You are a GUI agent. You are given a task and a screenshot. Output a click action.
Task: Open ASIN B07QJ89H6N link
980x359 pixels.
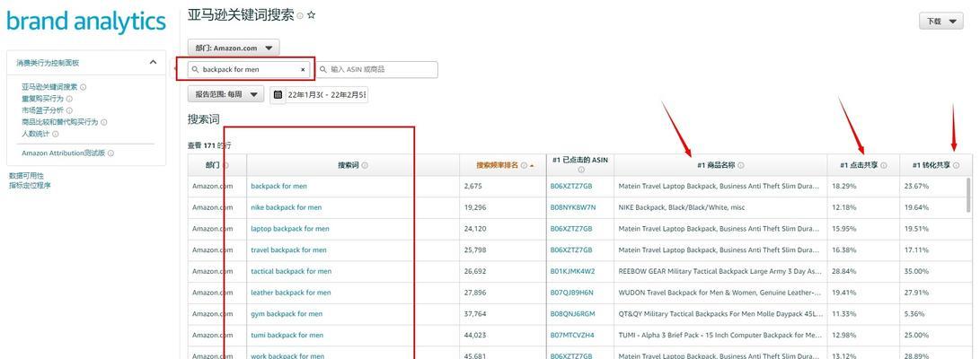point(572,293)
